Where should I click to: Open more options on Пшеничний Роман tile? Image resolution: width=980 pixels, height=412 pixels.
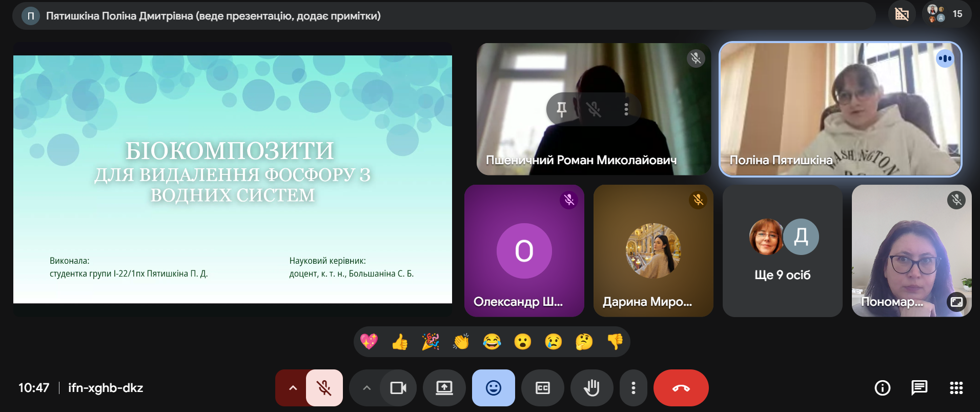coord(626,109)
